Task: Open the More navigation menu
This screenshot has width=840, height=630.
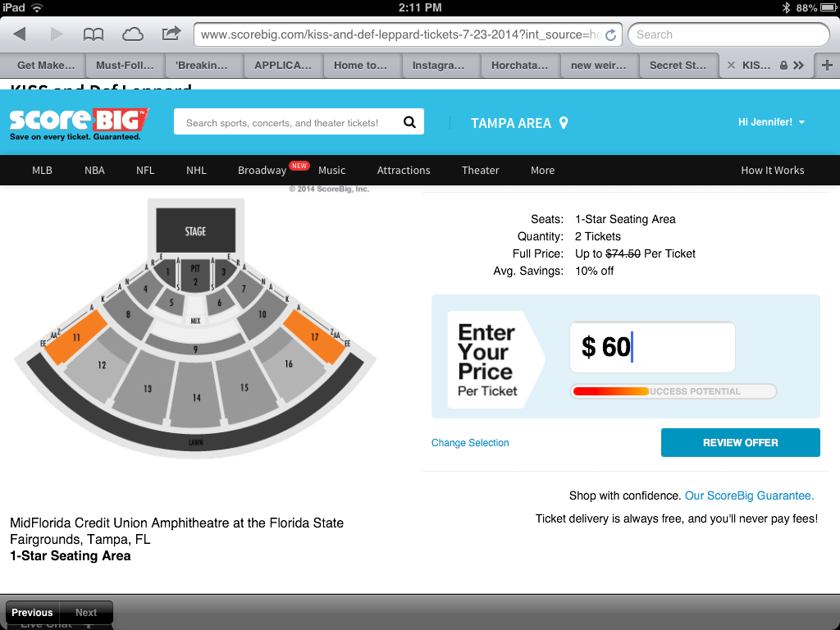Action: click(x=542, y=171)
